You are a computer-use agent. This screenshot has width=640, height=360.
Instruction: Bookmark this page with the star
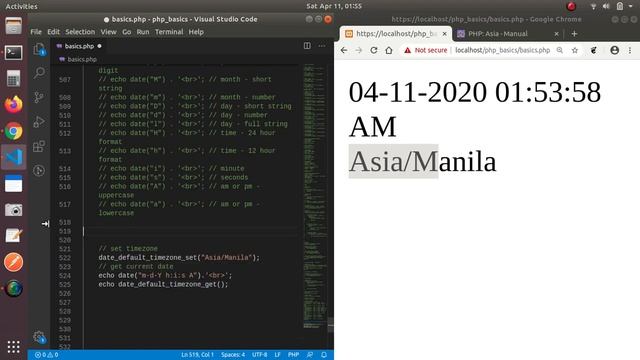(x=575, y=50)
